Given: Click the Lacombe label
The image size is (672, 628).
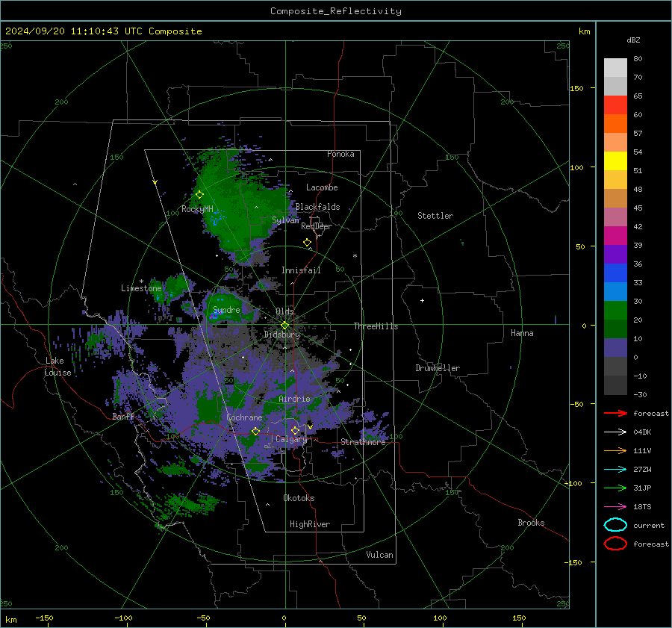Looking at the screenshot, I should coord(322,187).
